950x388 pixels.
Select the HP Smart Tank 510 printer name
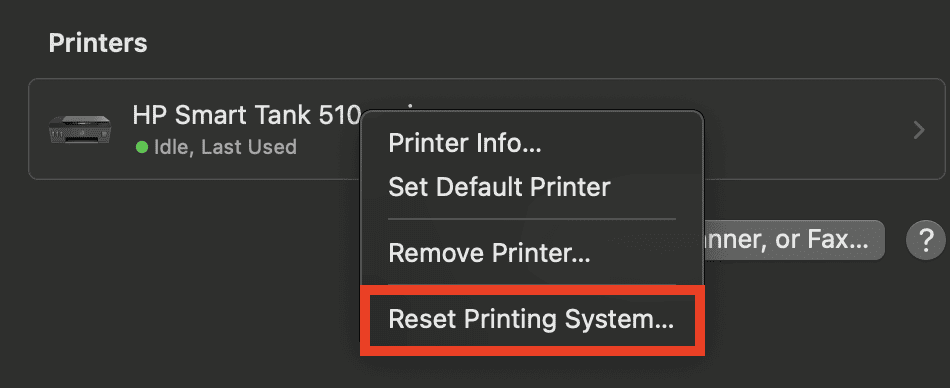(x=247, y=114)
